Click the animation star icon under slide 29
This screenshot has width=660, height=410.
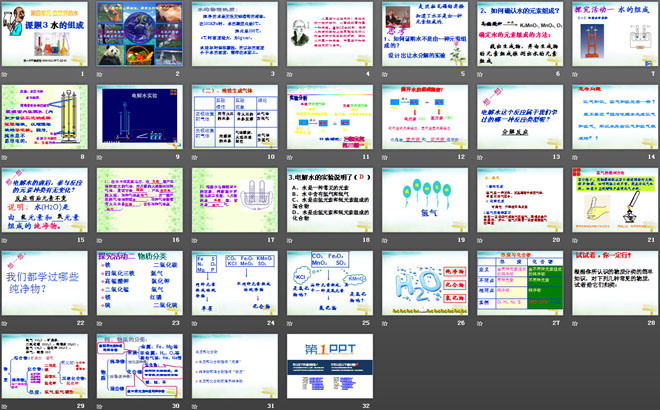(x=5, y=406)
